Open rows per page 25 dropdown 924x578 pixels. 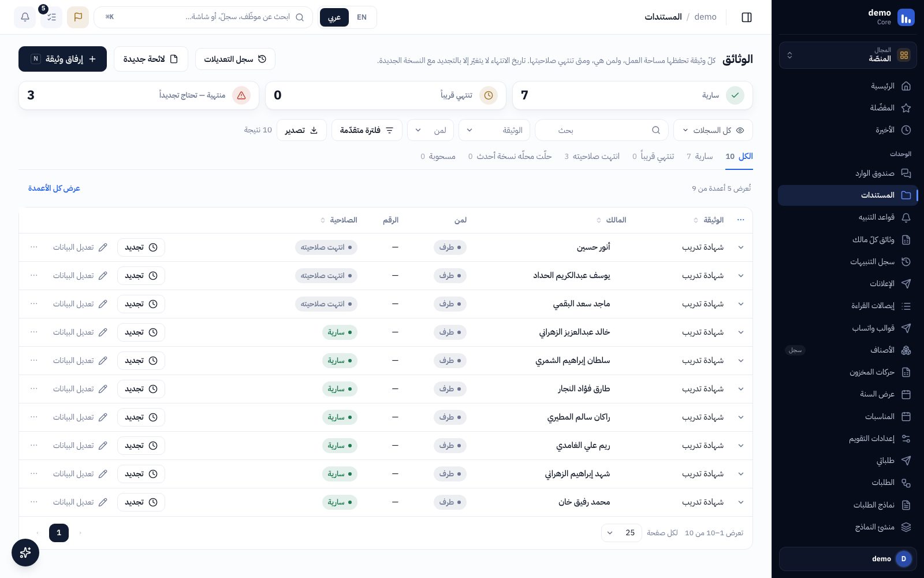[x=623, y=533]
